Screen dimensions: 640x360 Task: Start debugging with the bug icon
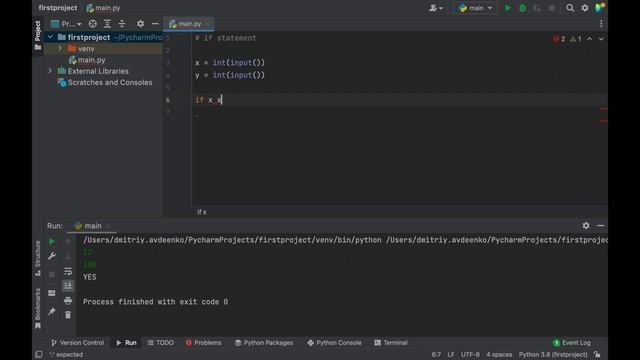click(x=522, y=8)
